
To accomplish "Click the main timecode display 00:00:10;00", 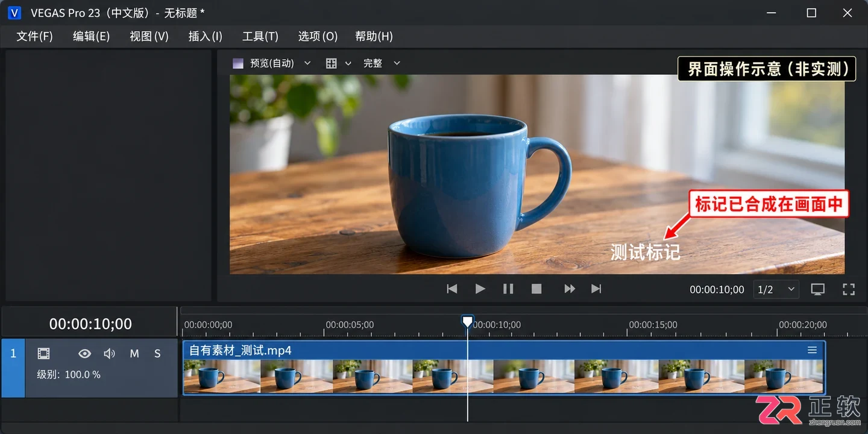I will pyautogui.click(x=90, y=324).
